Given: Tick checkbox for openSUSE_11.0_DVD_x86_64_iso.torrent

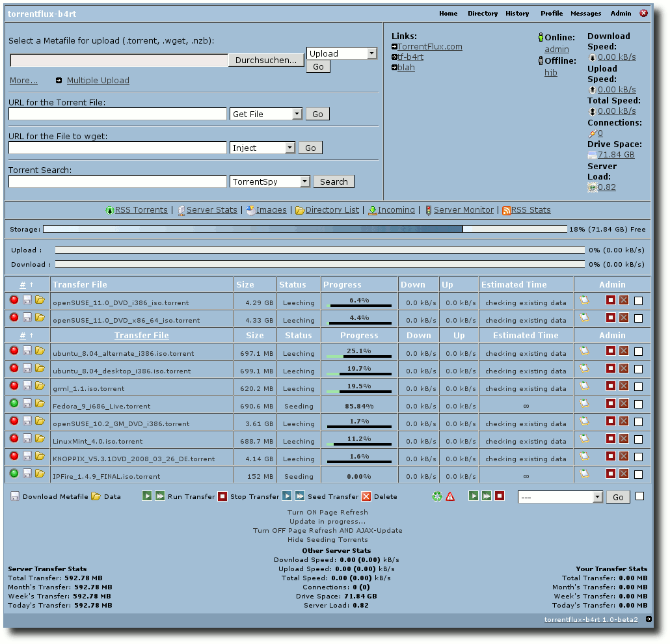Looking at the screenshot, I should [x=638, y=318].
